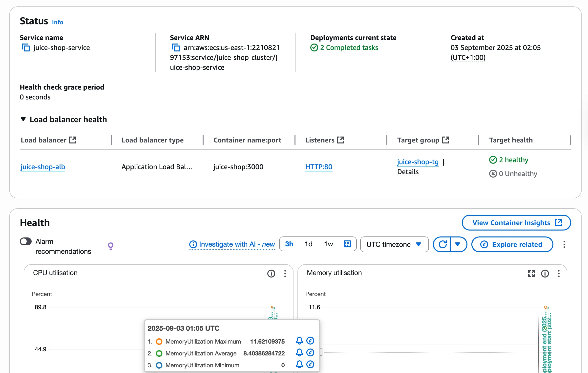Open the juice-shop-alb load balancer link

tap(43, 167)
